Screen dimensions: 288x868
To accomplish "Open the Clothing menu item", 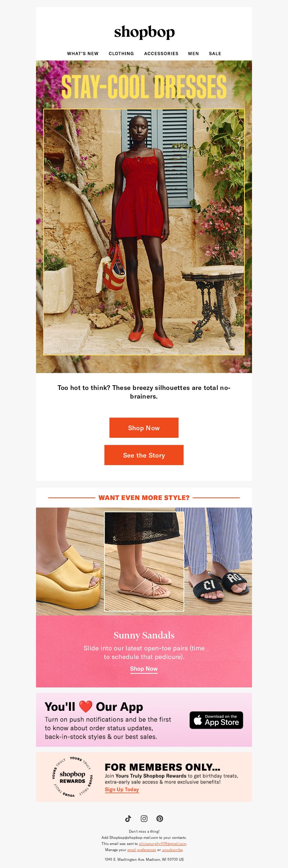I will point(121,53).
